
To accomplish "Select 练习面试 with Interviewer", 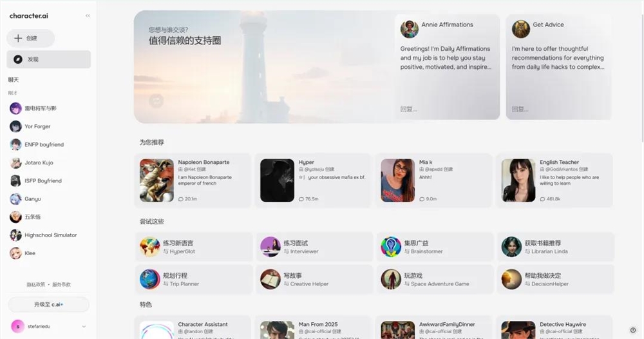I will pos(314,247).
